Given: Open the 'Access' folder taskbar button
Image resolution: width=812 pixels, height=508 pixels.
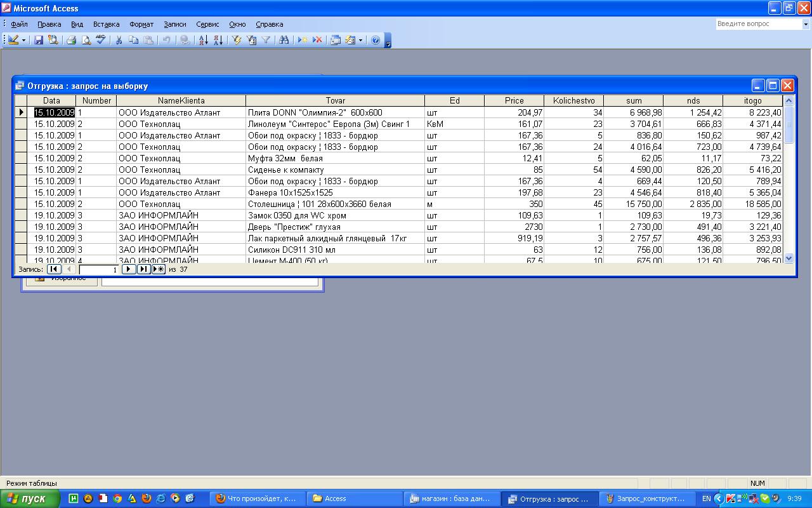Looking at the screenshot, I should tap(355, 498).
